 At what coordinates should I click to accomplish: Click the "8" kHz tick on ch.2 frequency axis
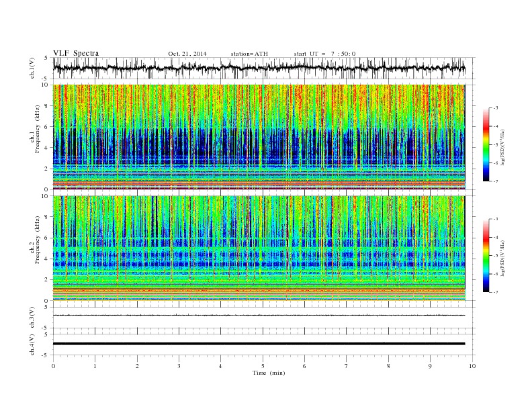tap(48, 217)
